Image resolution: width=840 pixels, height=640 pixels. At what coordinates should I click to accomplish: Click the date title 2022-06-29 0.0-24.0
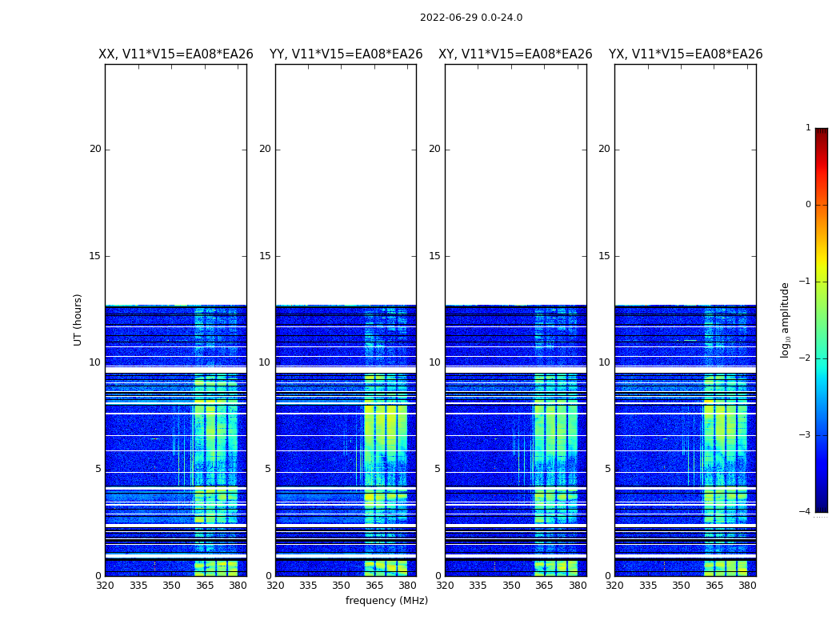470,18
